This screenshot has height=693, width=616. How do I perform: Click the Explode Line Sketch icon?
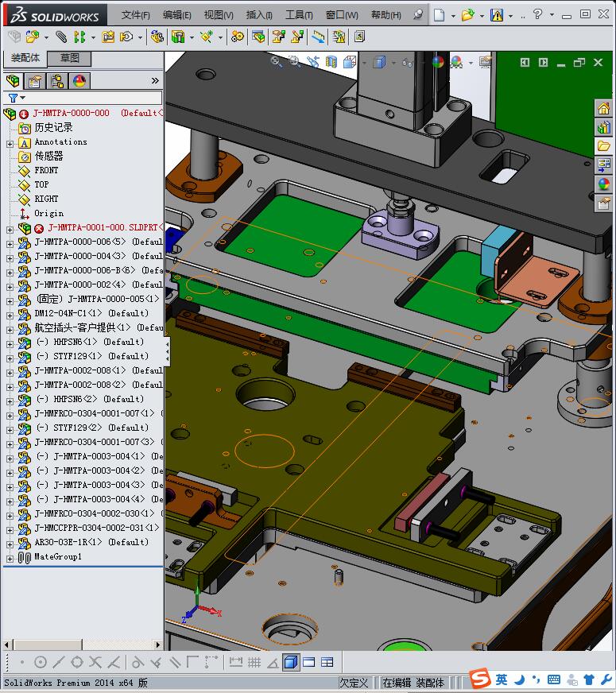click(297, 37)
